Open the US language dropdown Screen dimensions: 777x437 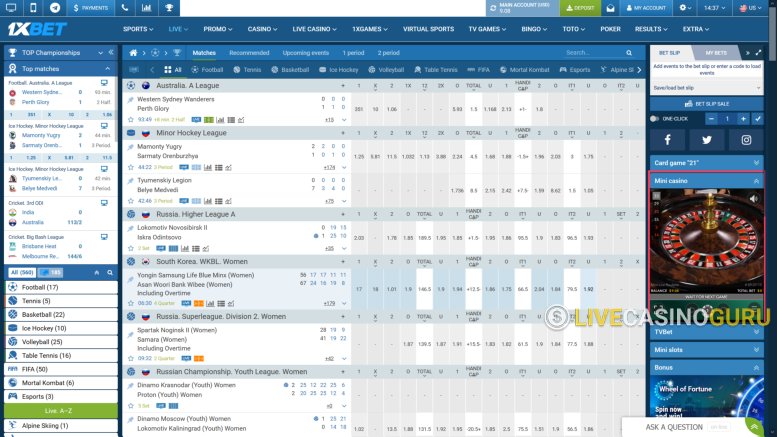click(x=751, y=8)
